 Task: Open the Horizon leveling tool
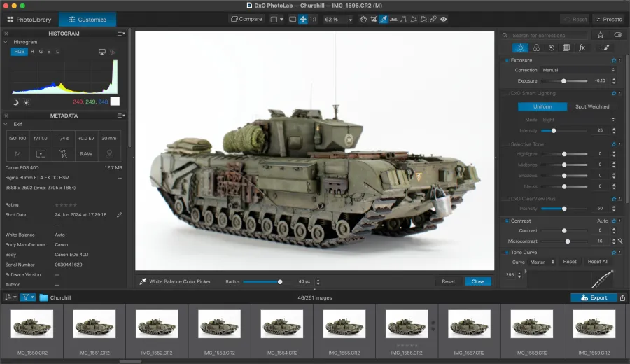coord(393,20)
